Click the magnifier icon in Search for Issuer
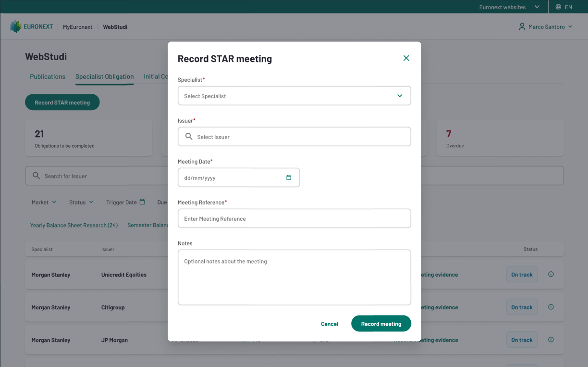Image resolution: width=588 pixels, height=367 pixels. [36, 176]
